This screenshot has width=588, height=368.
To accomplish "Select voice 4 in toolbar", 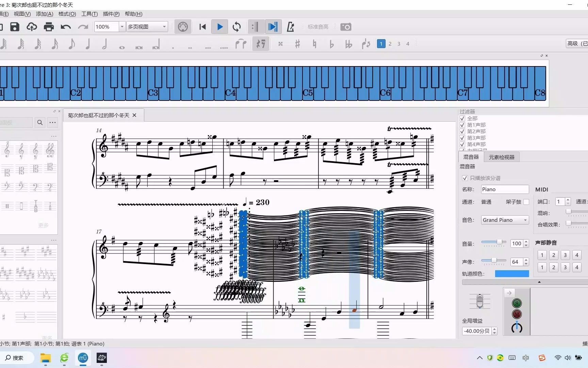I will click(x=408, y=44).
